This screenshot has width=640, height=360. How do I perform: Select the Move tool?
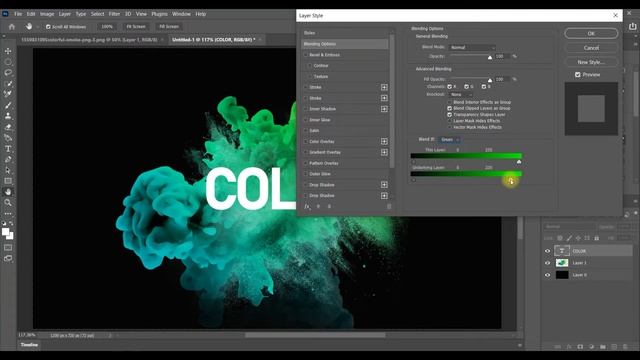click(8, 51)
